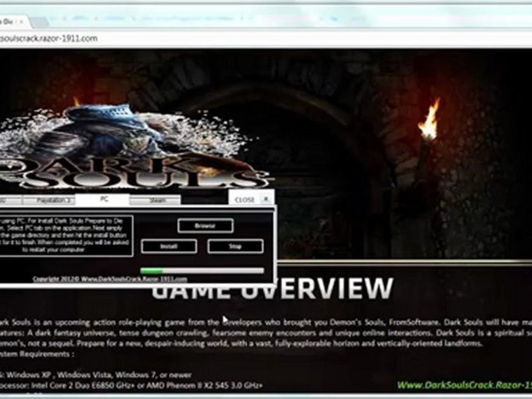The height and width of the screenshot is (399, 532).
Task: Close the installer with the x icon
Action: 266,198
